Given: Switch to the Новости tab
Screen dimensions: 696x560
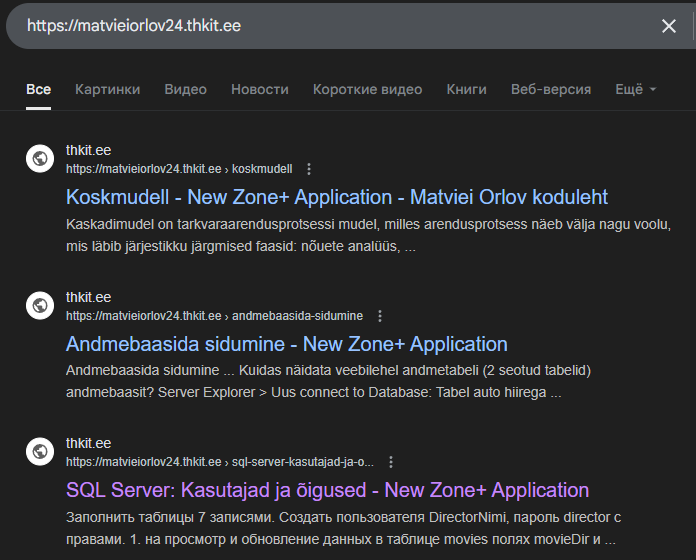Looking at the screenshot, I should [x=259, y=89].
